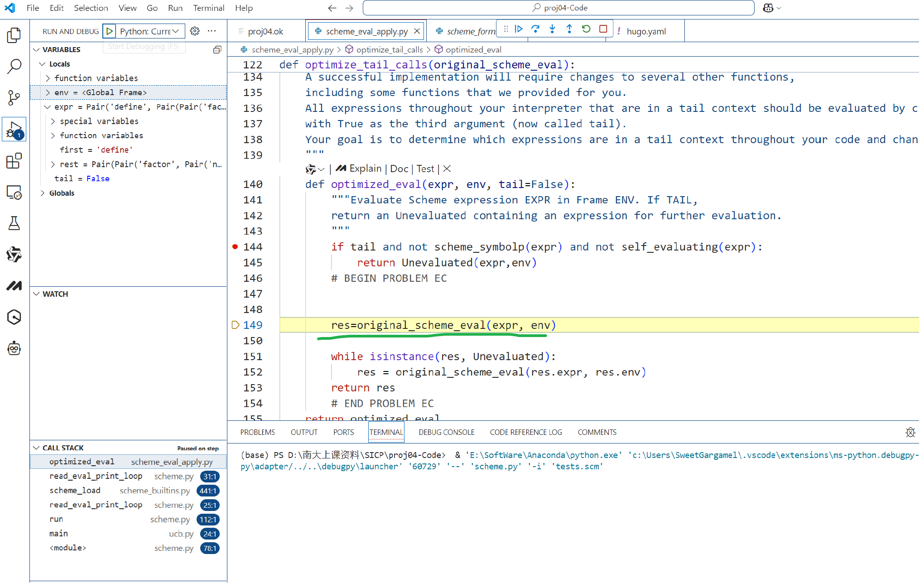
Task: Click the Step Over debug button
Action: (x=535, y=29)
